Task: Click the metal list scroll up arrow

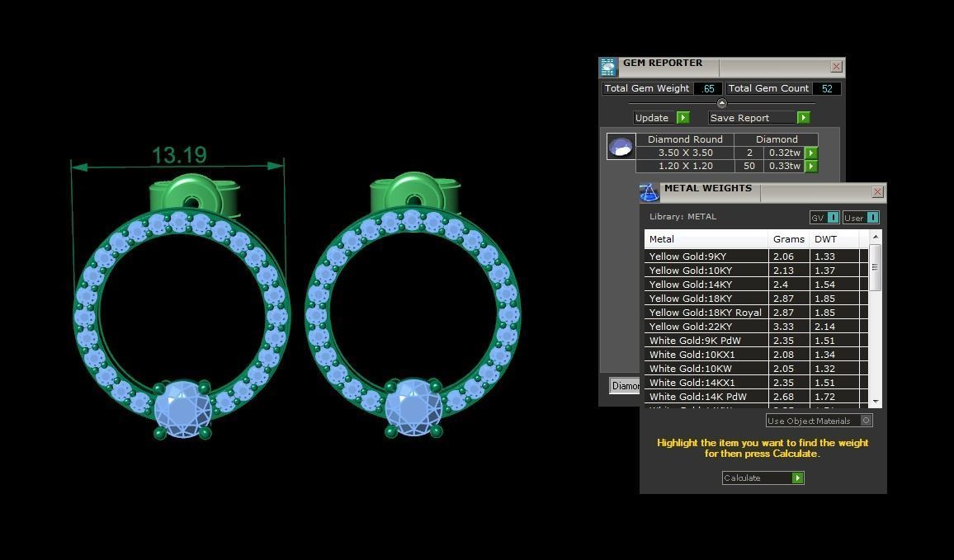Action: click(876, 237)
